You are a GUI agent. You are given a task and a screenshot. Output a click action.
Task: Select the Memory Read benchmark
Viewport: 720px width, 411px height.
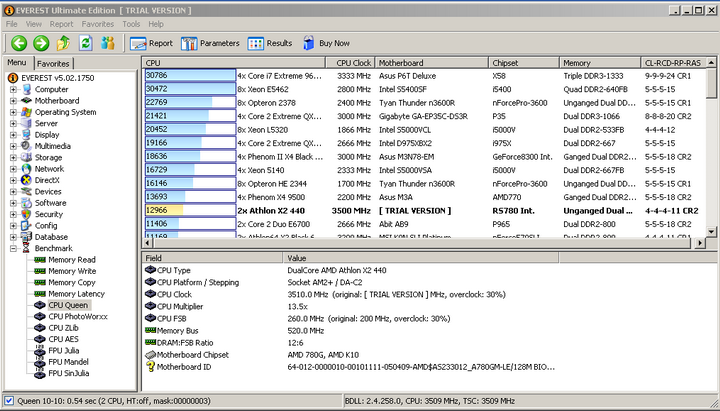click(x=72, y=260)
